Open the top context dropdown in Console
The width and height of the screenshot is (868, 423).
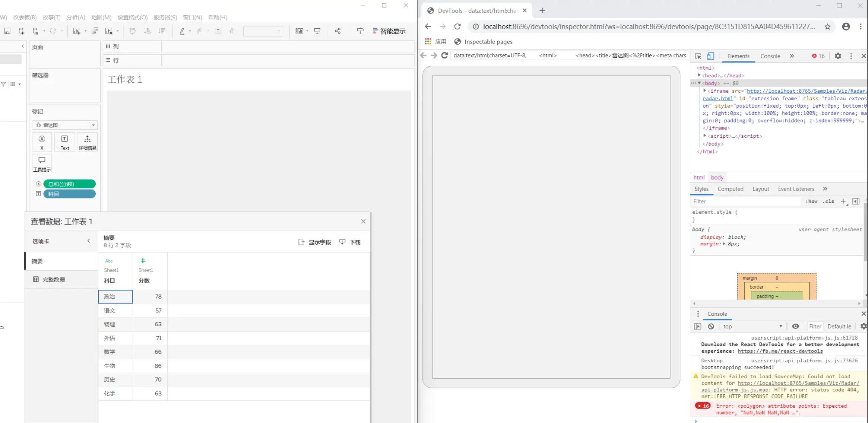753,326
